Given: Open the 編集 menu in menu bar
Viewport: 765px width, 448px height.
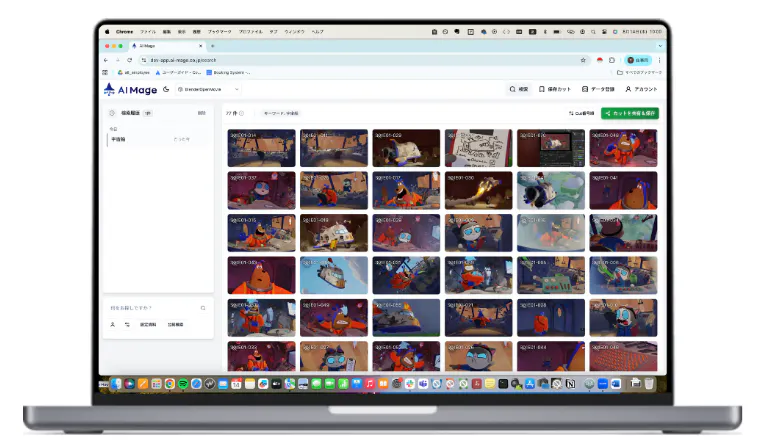Looking at the screenshot, I should 167,32.
